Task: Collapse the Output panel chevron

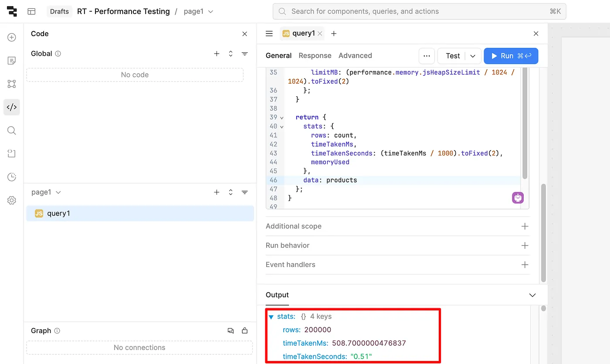Action: tap(532, 295)
